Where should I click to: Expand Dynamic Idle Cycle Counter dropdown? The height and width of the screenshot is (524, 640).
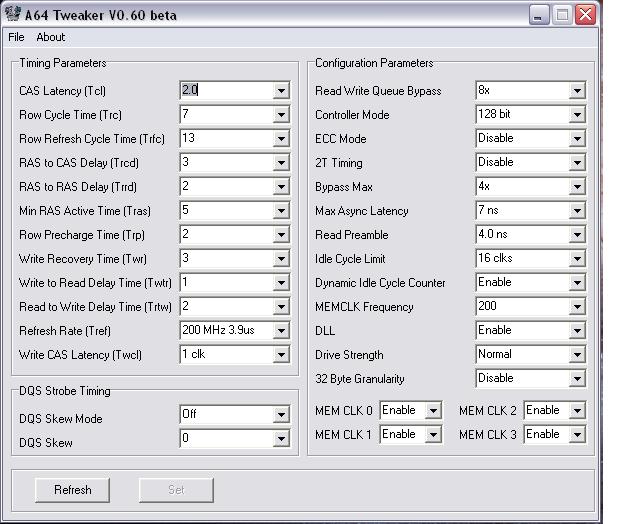pos(577,282)
